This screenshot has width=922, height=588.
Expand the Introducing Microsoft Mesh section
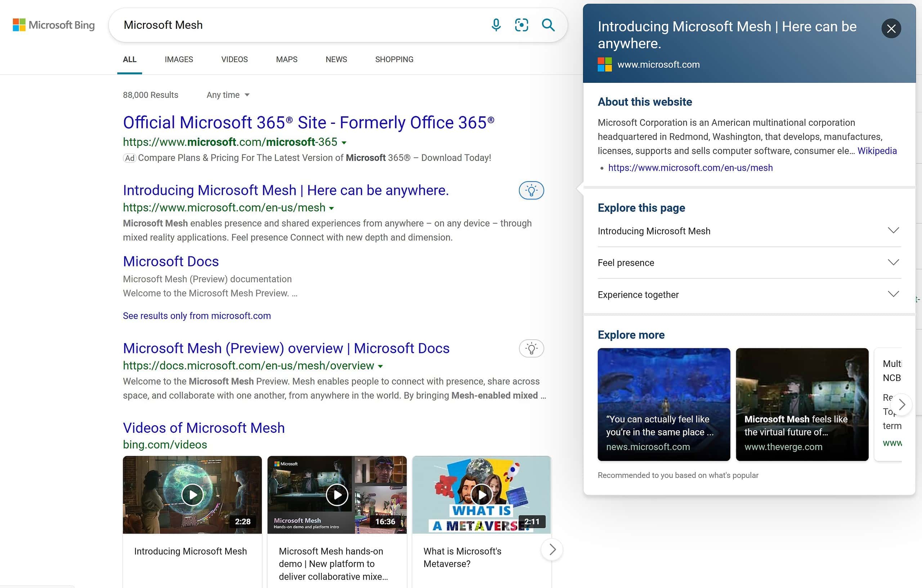749,231
